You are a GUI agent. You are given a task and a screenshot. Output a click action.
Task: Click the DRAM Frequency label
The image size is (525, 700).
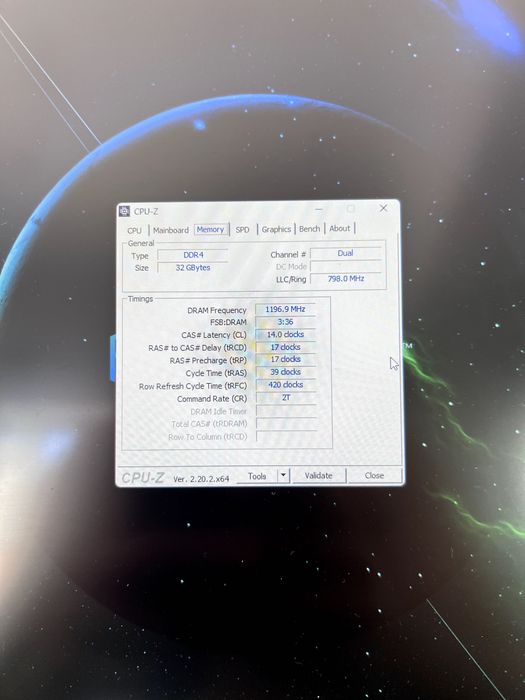pyautogui.click(x=217, y=310)
